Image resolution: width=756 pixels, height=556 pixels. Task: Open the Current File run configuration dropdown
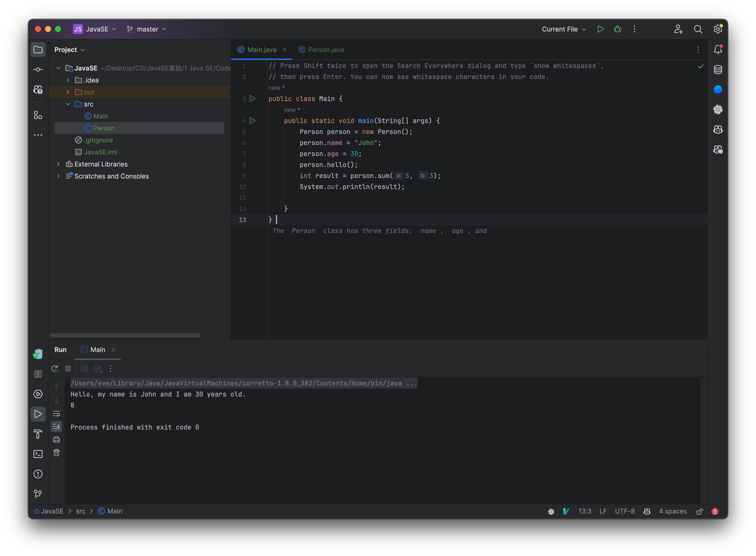[x=563, y=29]
